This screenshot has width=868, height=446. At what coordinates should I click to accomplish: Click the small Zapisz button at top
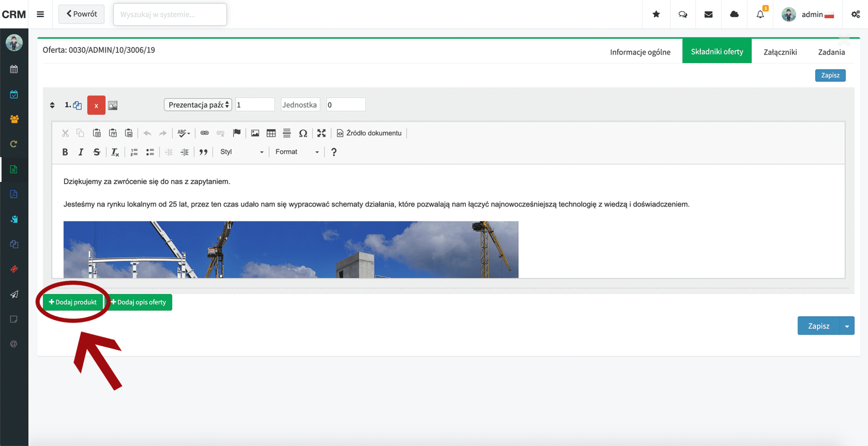point(830,75)
